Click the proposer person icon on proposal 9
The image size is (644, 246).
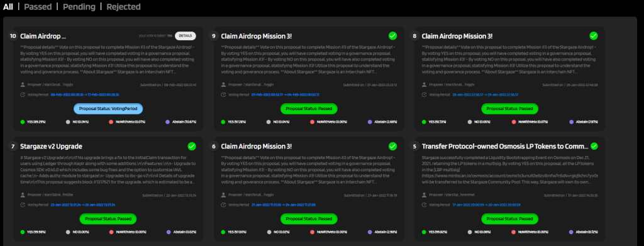click(223, 84)
